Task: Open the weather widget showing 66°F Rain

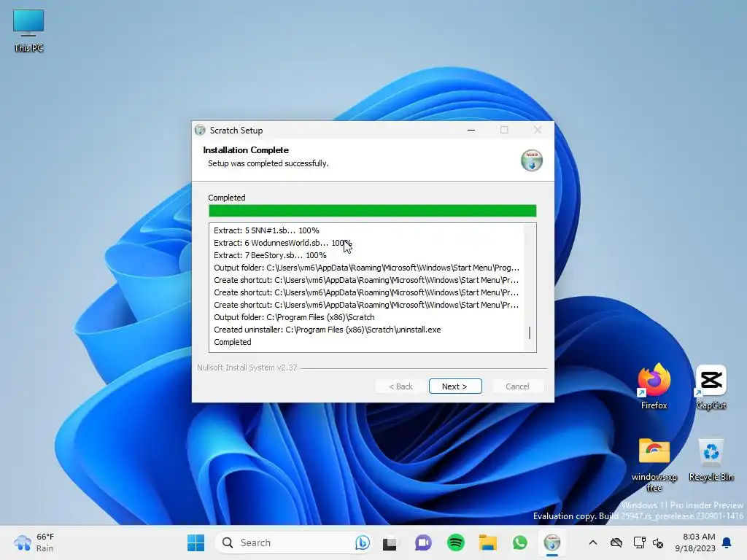Action: [34, 542]
